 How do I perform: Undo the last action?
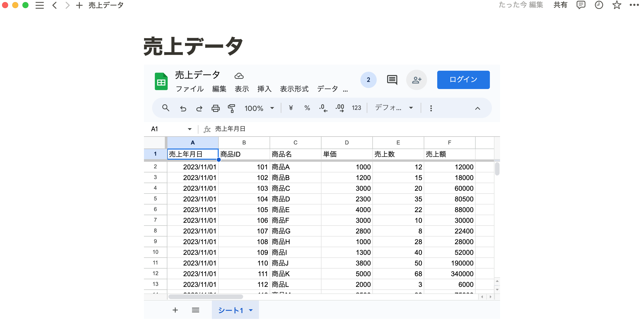point(183,108)
